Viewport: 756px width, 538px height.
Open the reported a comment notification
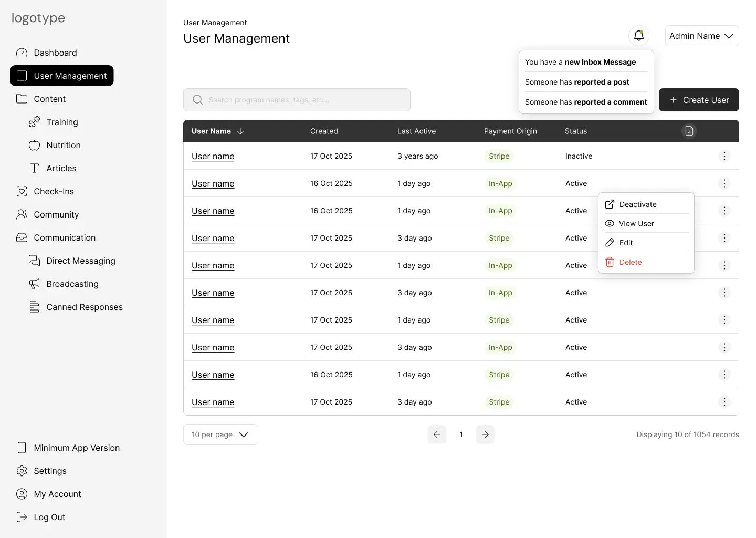586,102
